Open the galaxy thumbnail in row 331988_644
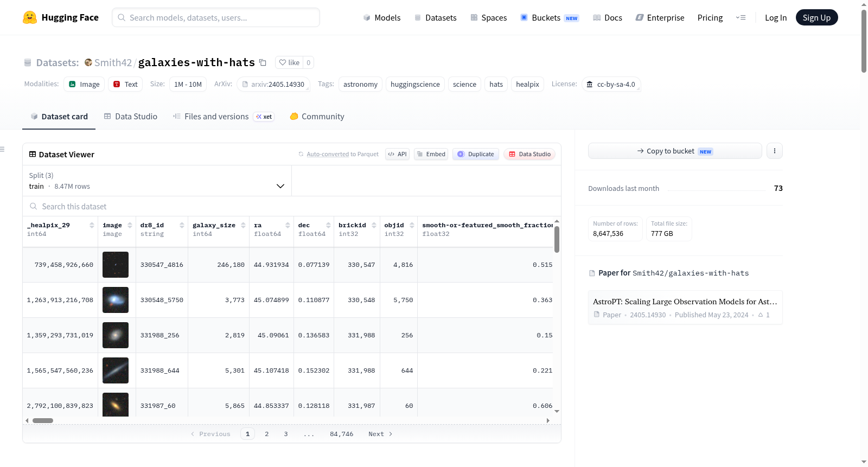The width and height of the screenshot is (868, 467). coord(116,370)
